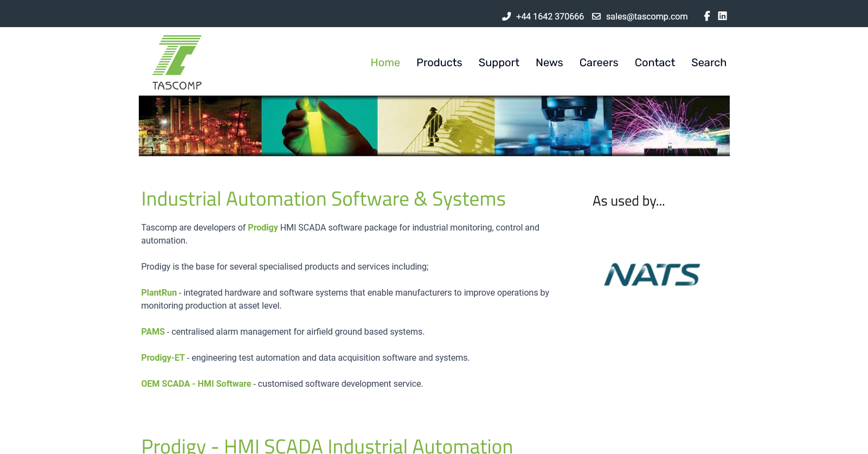The image size is (868, 454).
Task: Open the Home menu item
Action: [385, 62]
